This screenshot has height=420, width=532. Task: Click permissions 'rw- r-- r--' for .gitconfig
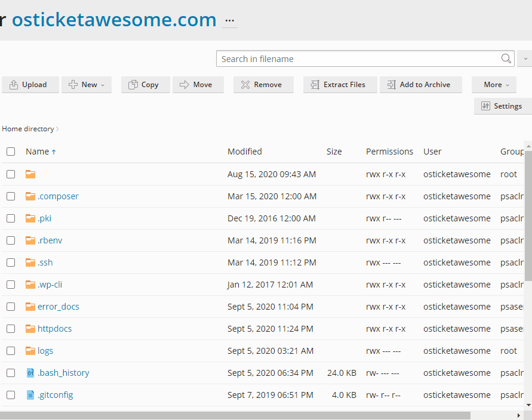(x=383, y=395)
